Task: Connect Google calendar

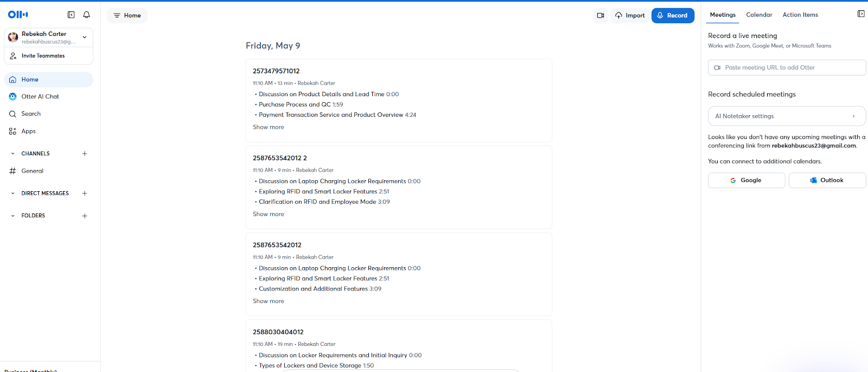Action: pyautogui.click(x=746, y=180)
